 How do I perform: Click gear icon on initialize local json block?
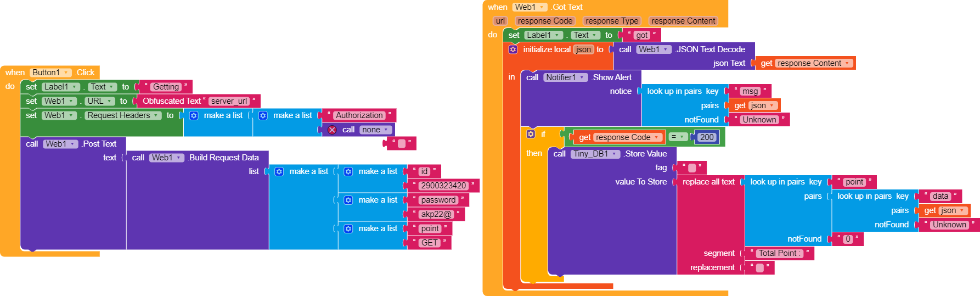coord(512,49)
